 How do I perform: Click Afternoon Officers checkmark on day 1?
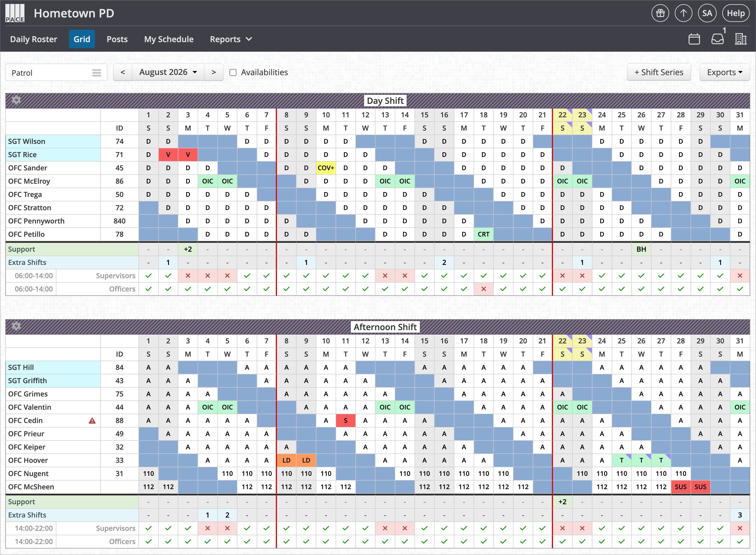pos(148,541)
